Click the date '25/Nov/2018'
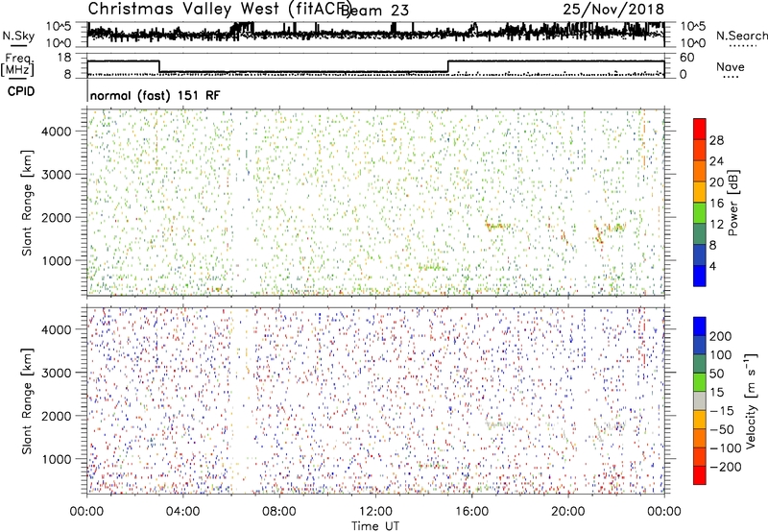This screenshot has height=532, width=768. coord(613,9)
